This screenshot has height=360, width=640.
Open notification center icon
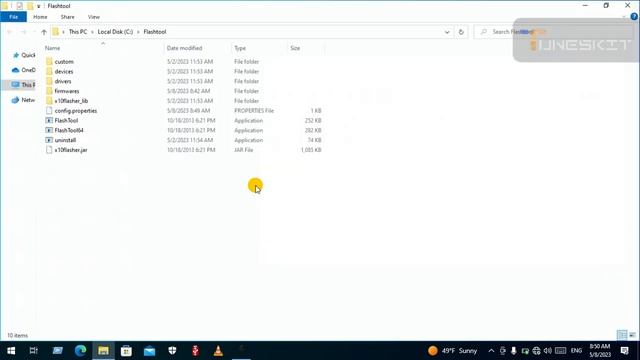tap(624, 351)
